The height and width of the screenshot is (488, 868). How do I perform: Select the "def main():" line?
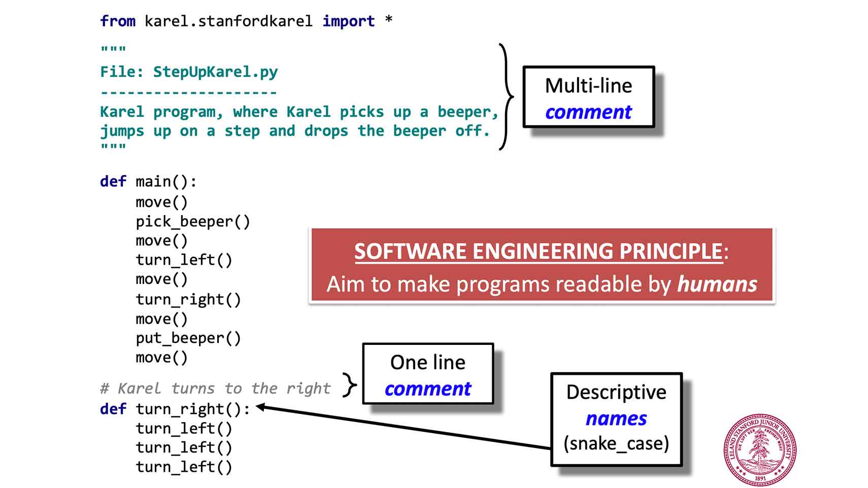pos(148,181)
